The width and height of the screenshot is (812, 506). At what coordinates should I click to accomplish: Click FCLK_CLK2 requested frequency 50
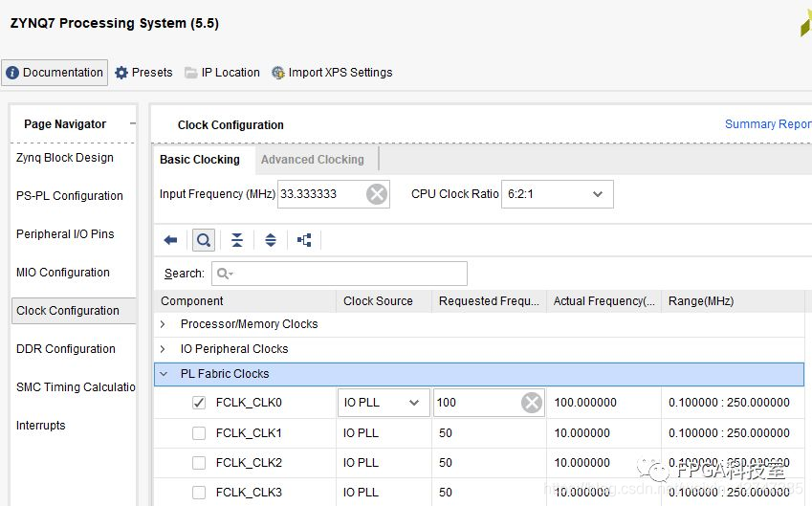pos(446,463)
